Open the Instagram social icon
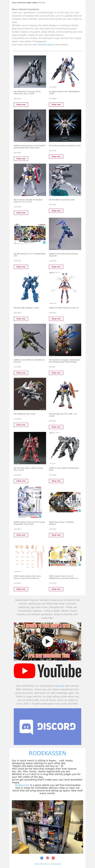95x868 pixels. click(47, 858)
